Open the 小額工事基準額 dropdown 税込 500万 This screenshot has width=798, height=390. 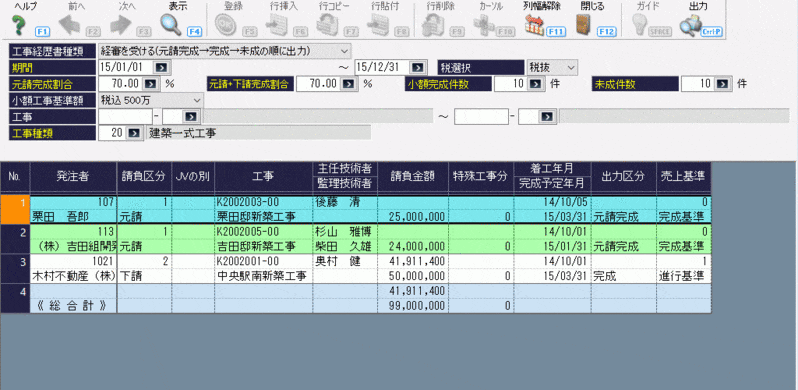pos(151,100)
